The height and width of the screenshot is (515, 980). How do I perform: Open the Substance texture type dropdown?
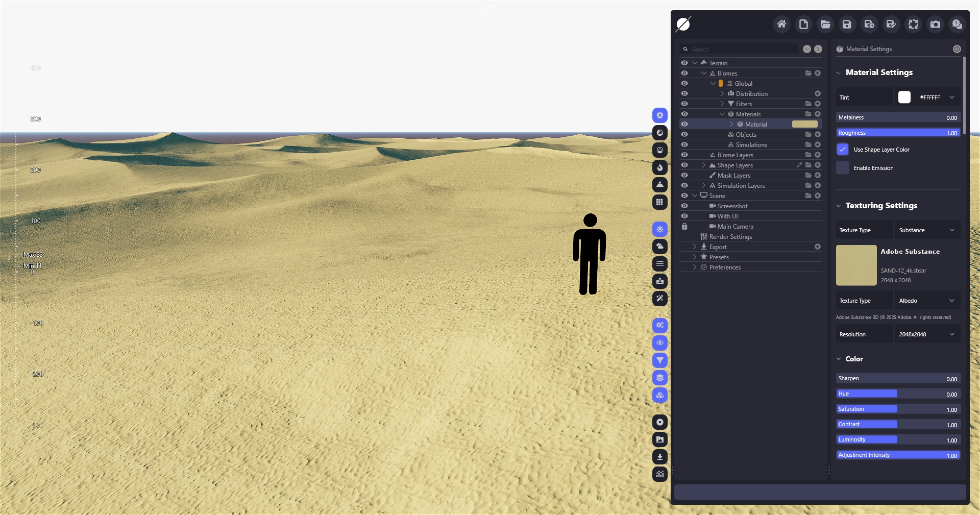click(926, 230)
